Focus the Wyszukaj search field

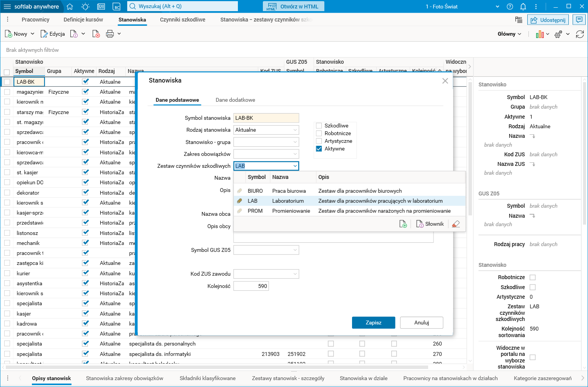[183, 7]
